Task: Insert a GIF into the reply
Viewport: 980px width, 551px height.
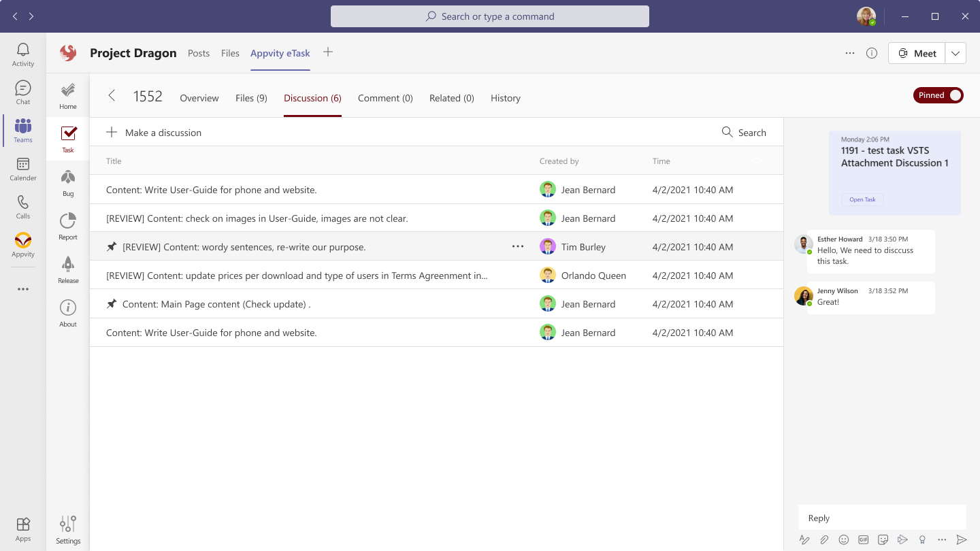Action: click(864, 539)
